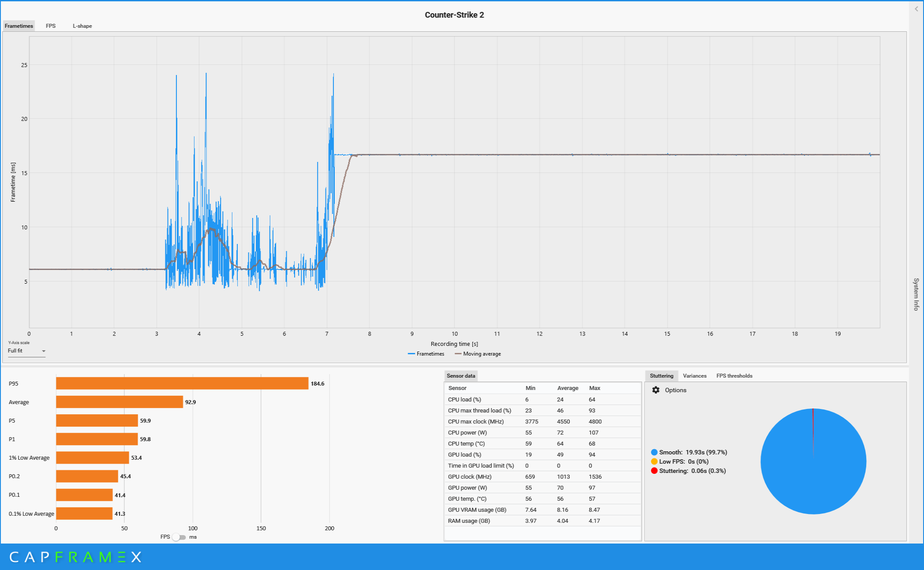Expand the System Info side panel chevron
This screenshot has width=924, height=570.
916,9
